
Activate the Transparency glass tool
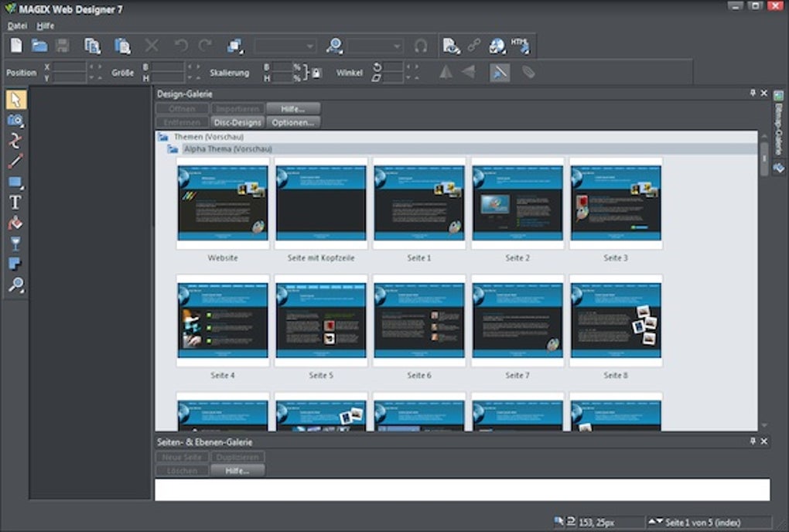[x=15, y=244]
